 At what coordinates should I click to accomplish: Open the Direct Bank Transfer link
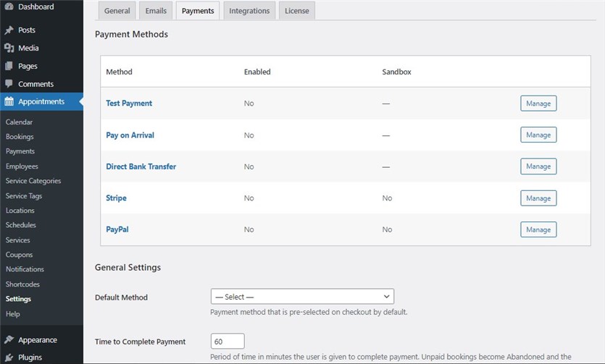click(x=141, y=166)
